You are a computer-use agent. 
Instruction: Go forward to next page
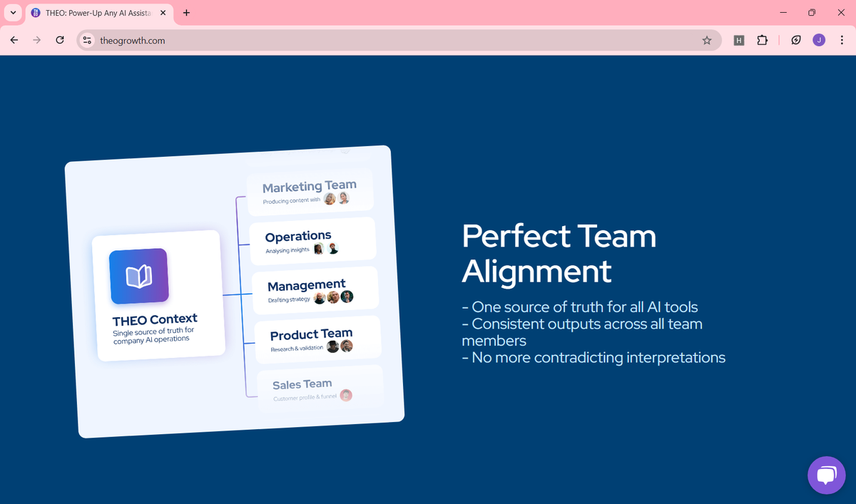(37, 41)
